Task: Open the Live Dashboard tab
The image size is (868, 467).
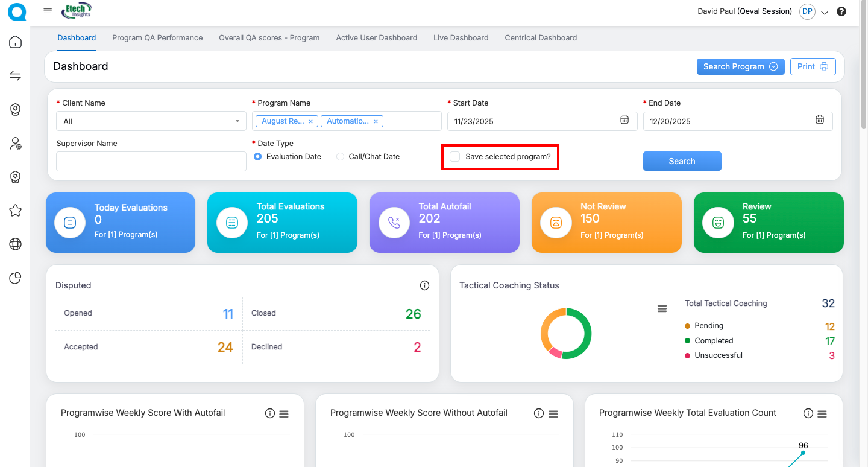Action: point(461,37)
